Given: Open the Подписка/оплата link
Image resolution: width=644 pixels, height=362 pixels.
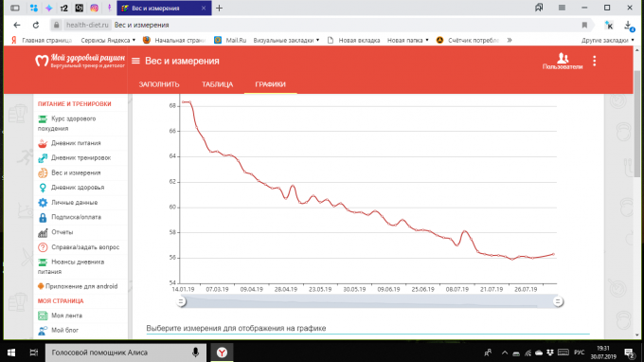Looking at the screenshot, I should click(x=76, y=217).
